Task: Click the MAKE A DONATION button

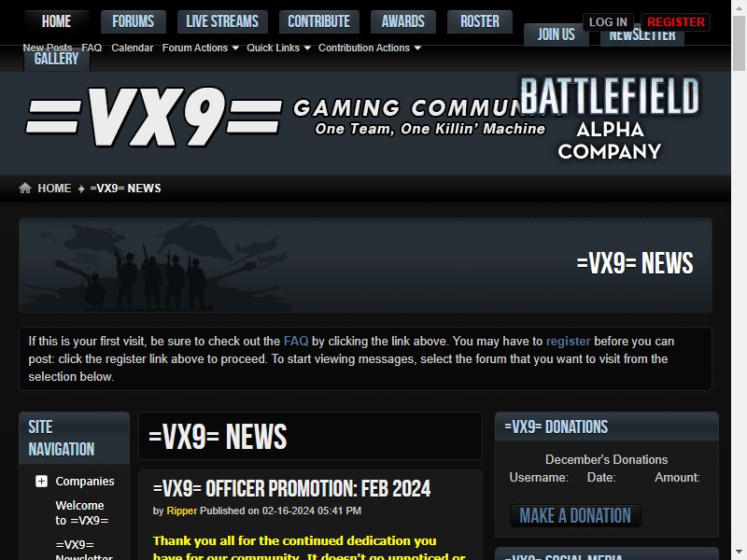Action: tap(575, 516)
